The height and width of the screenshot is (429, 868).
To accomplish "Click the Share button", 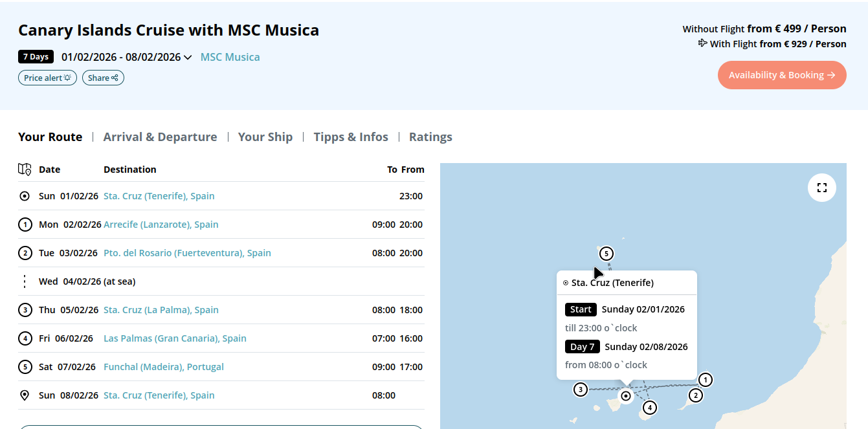I will tap(103, 78).
